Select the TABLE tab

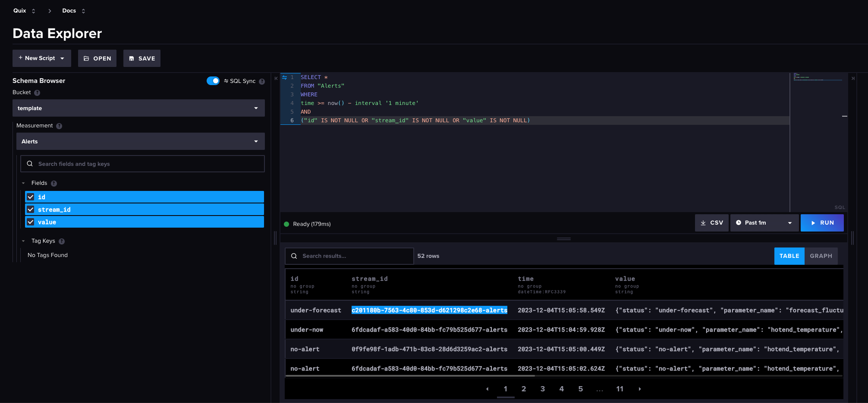(789, 256)
